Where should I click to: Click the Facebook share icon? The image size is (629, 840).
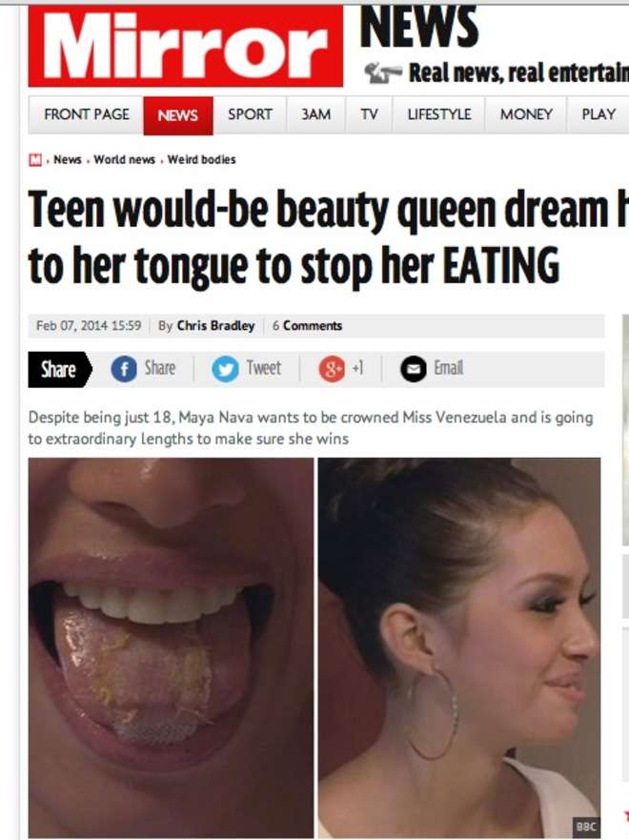tap(124, 369)
